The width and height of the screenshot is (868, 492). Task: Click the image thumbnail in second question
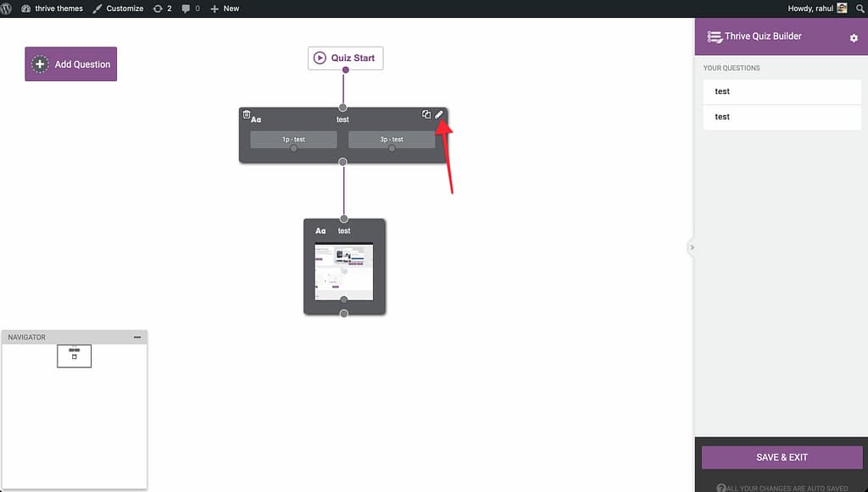(x=343, y=270)
